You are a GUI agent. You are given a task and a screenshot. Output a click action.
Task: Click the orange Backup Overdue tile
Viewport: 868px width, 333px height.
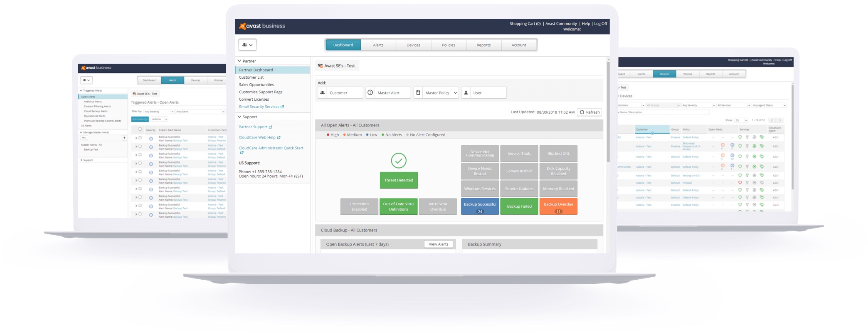(558, 206)
